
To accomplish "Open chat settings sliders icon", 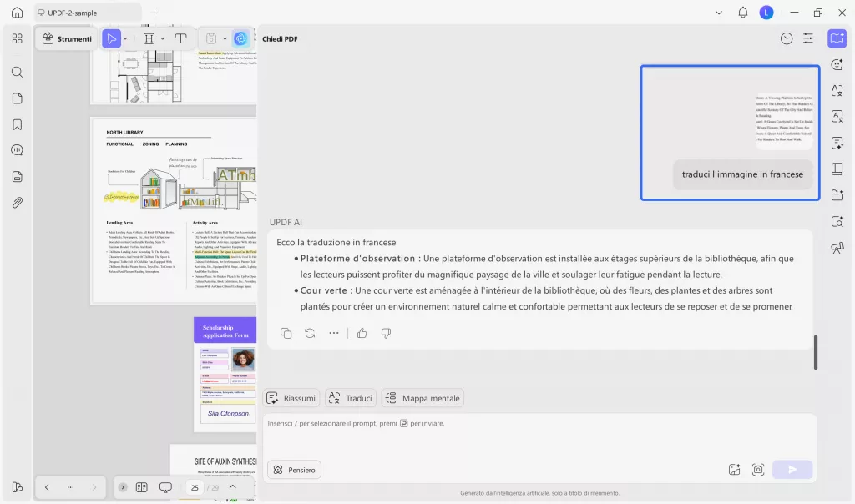I will (808, 38).
